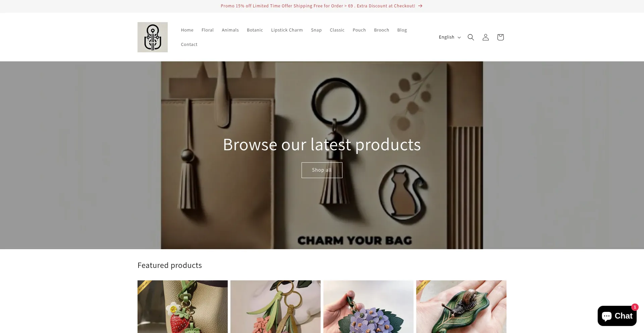Click the store logo image

point(153,37)
